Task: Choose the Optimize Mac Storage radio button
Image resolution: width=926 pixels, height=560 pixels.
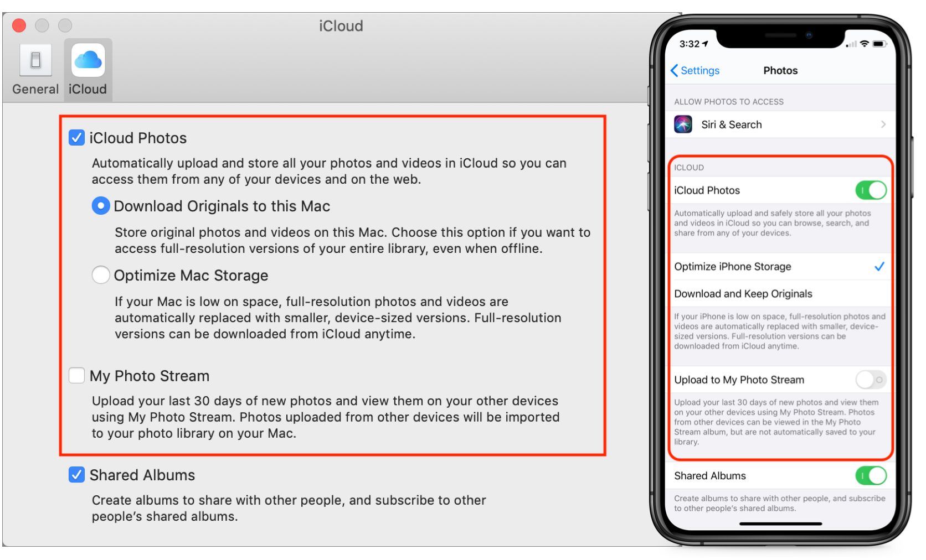Action: pos(100,275)
